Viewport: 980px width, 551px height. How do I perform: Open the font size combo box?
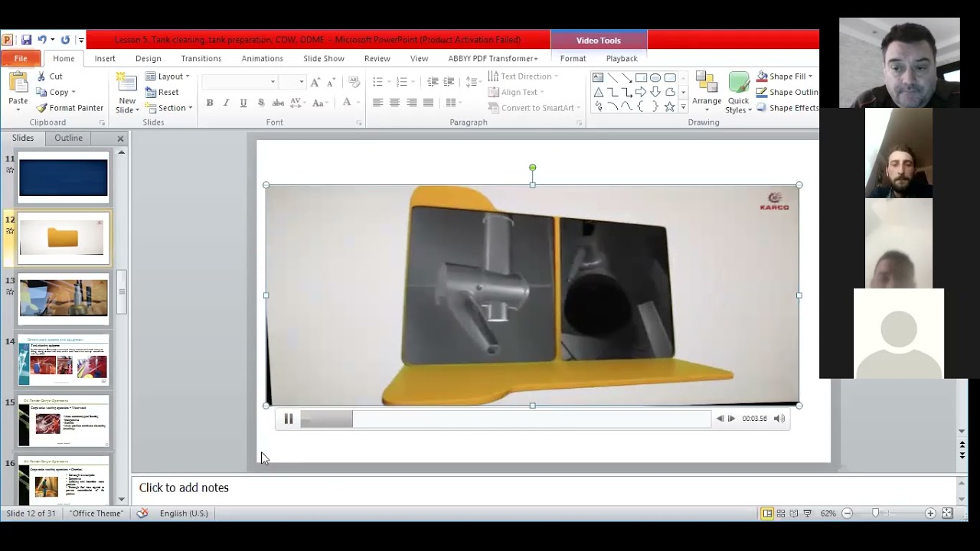click(x=292, y=82)
